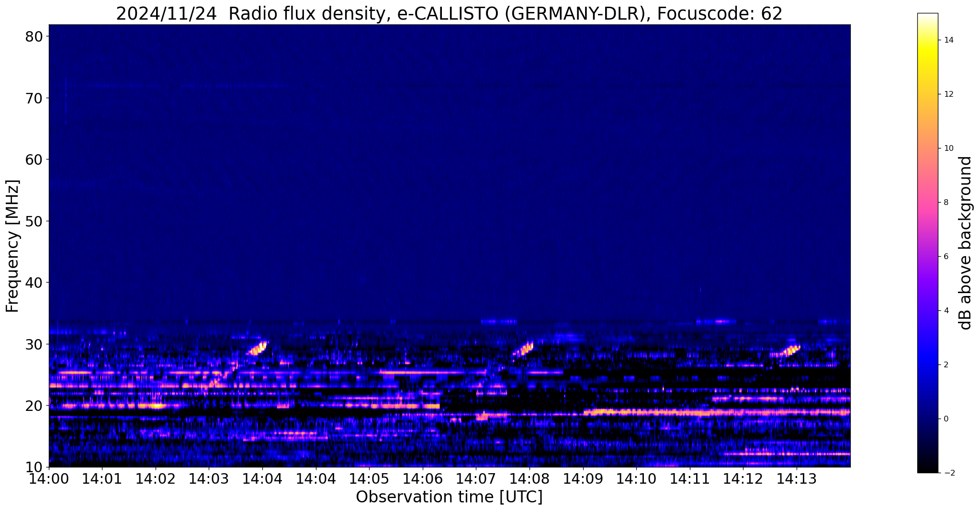Screen dimensions: 980x511
Task: Click the 'Observation time [UTC]' x-axis label
Action: pyautogui.click(x=449, y=497)
